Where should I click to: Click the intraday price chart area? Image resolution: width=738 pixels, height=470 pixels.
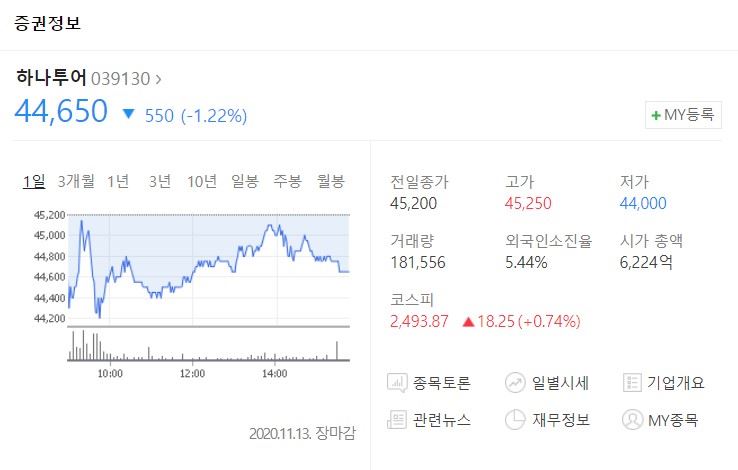coord(209,269)
